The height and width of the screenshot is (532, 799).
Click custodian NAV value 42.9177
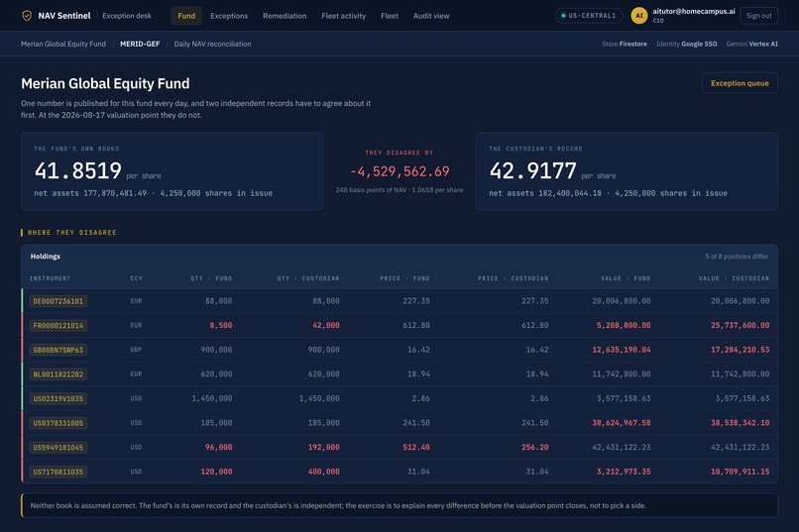point(533,170)
